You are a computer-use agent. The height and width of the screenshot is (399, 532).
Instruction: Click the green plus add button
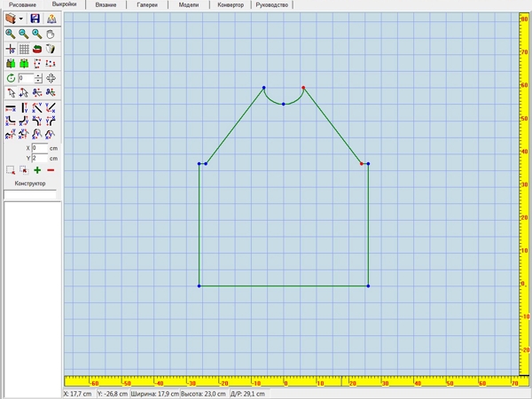(37, 170)
